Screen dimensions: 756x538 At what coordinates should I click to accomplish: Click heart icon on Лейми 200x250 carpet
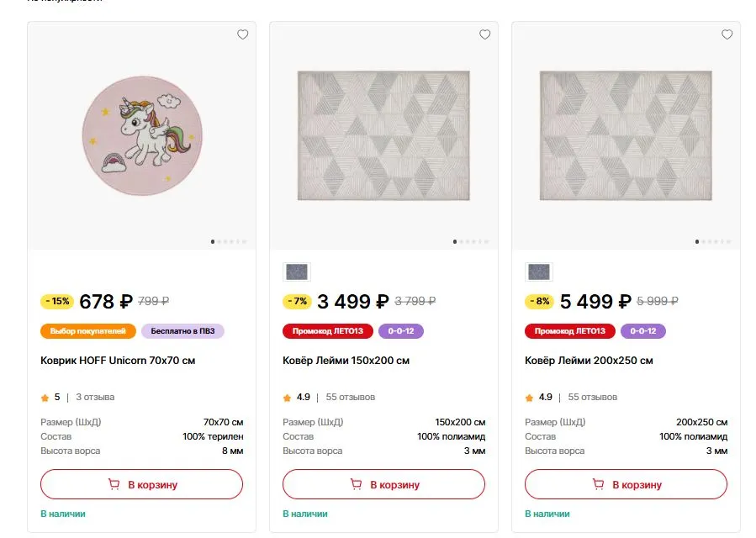[x=727, y=34]
